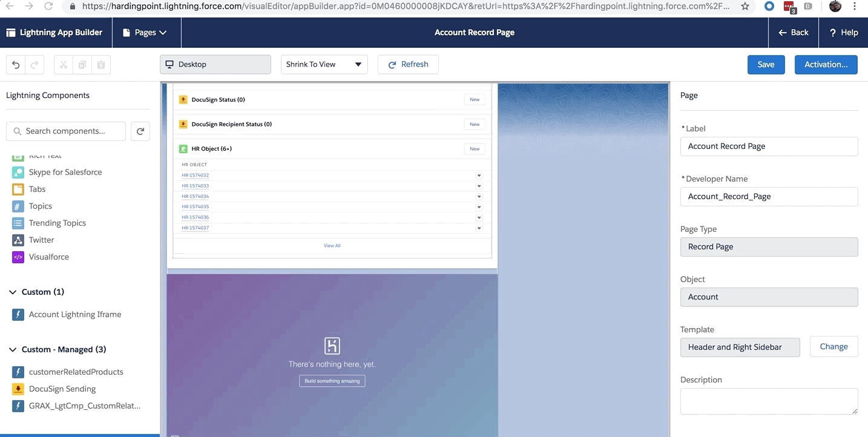Click the Refresh button

tap(408, 65)
